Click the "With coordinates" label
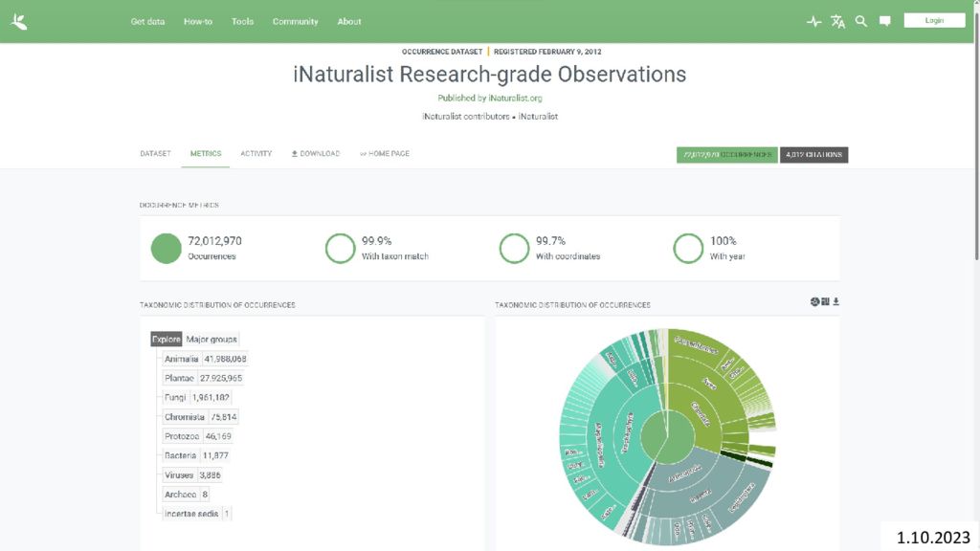Screen dimensions: 980x551 568,256
